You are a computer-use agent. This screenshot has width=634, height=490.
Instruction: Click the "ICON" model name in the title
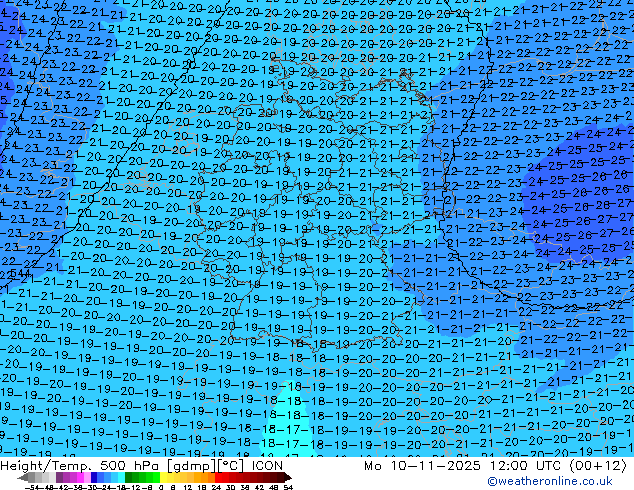267,466
